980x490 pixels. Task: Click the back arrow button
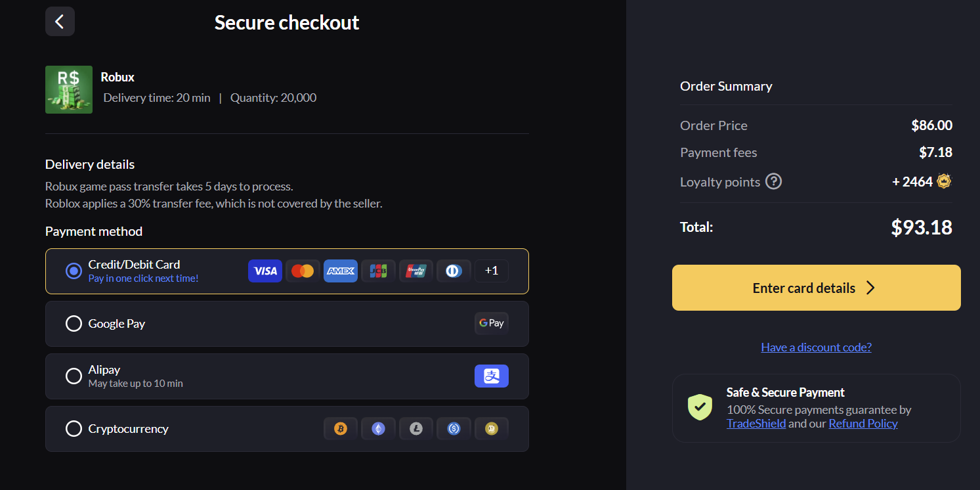coord(60,22)
